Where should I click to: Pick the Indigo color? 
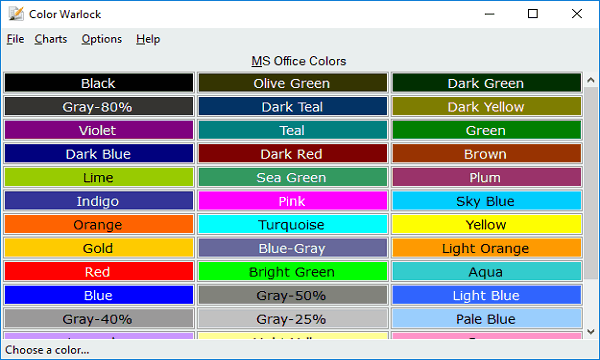[99, 201]
